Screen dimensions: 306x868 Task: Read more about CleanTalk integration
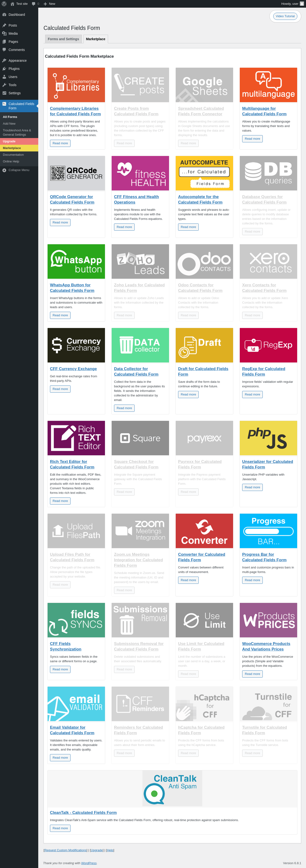point(60,828)
